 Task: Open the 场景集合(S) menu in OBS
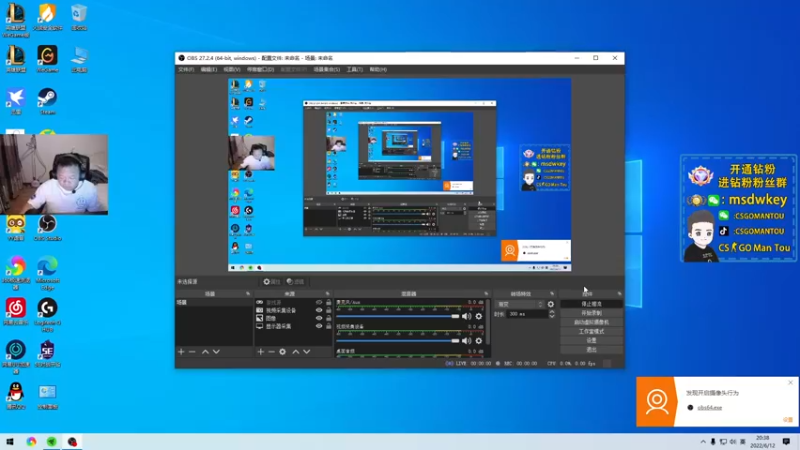coord(327,69)
